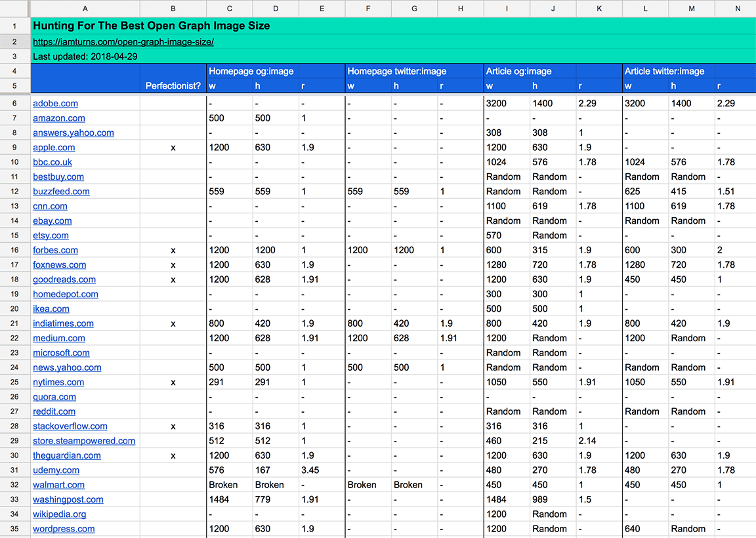The height and width of the screenshot is (538, 756).
Task: Click the microsoft.com hyperlink
Action: 61,353
